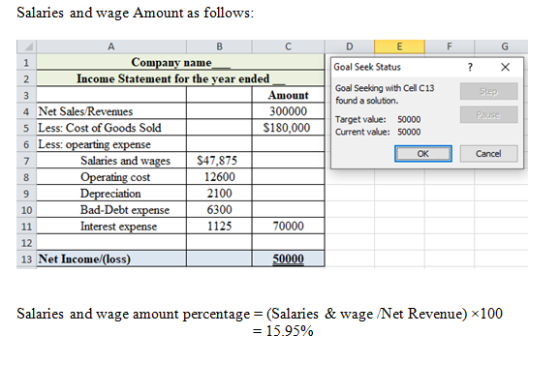Click the 'Goal Seek Status' dialog title

(367, 67)
